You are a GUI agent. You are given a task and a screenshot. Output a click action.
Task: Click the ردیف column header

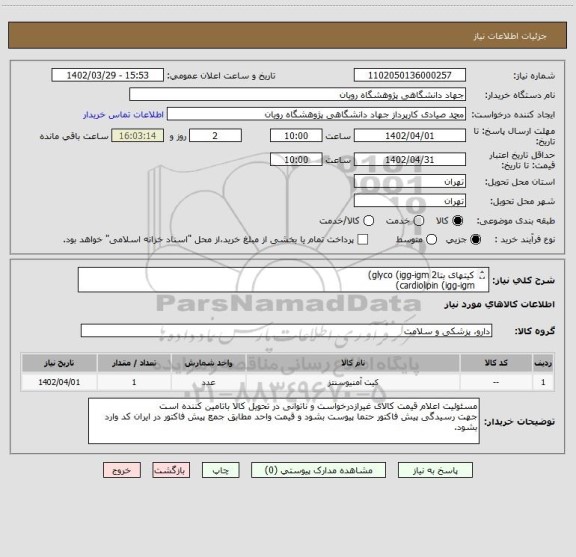[x=543, y=363]
